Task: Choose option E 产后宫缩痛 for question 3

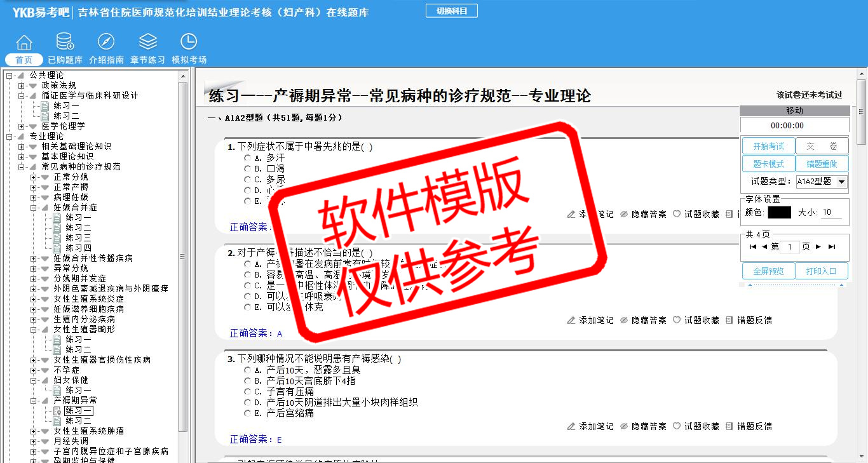Action: coord(248,413)
